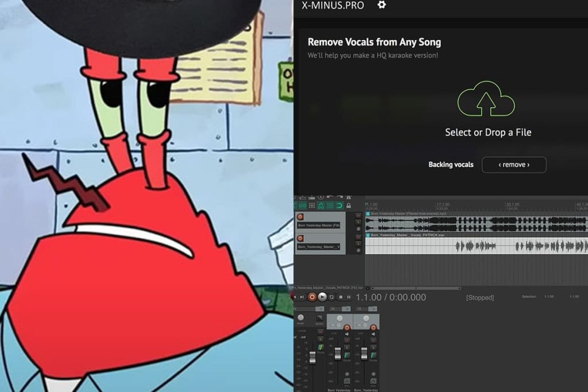Arm record on second Born_Yesterday mixer strip

[373, 328]
